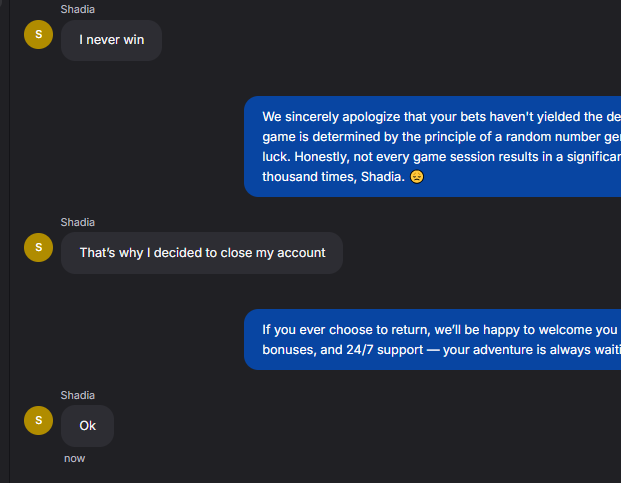
Task: Click the avatar next to the close-account message
Action: point(38,248)
